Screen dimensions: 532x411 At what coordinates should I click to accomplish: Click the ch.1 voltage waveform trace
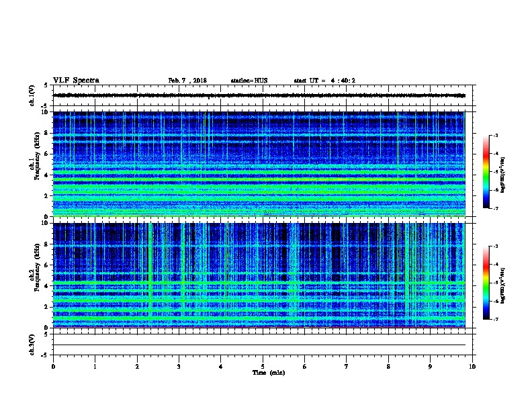(259, 95)
